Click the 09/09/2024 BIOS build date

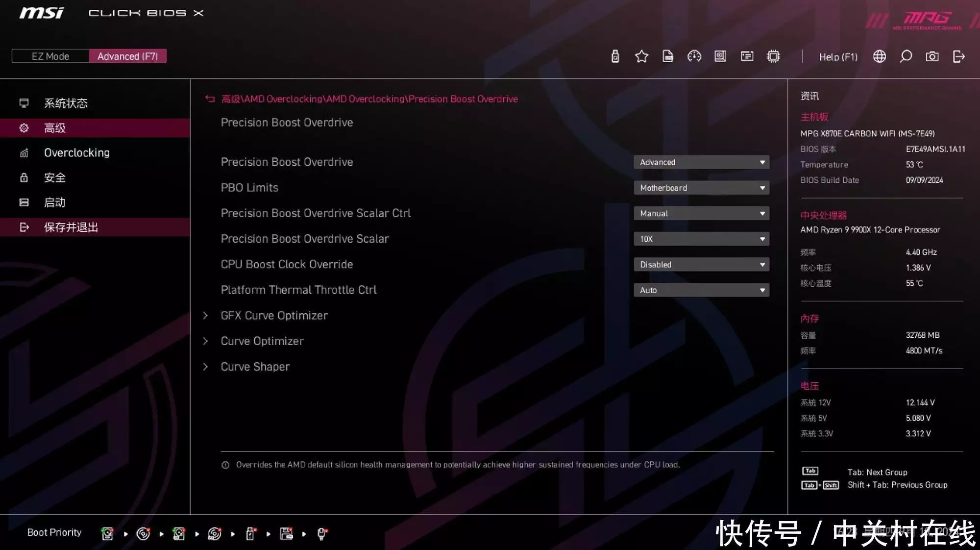[924, 180]
